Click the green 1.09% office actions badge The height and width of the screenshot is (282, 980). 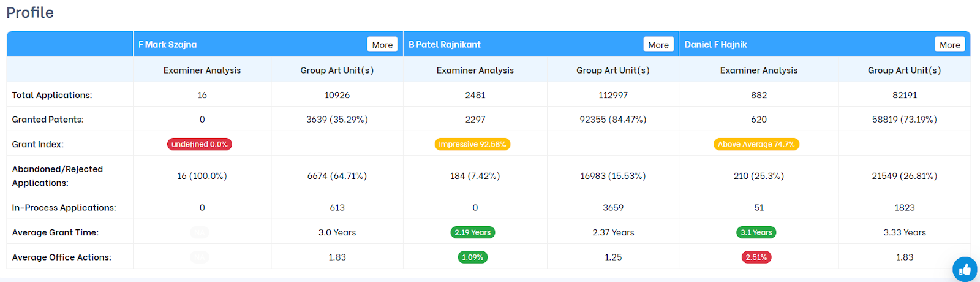(472, 257)
